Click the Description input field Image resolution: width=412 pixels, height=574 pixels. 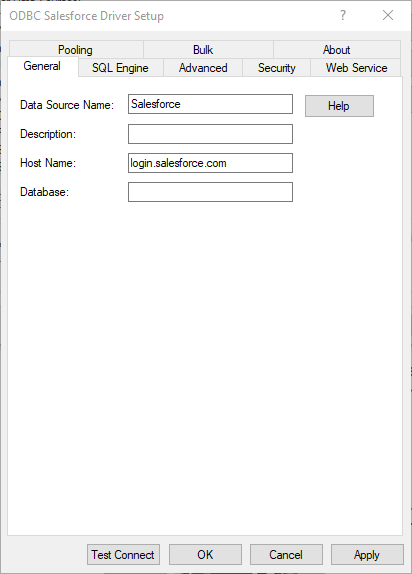210,134
